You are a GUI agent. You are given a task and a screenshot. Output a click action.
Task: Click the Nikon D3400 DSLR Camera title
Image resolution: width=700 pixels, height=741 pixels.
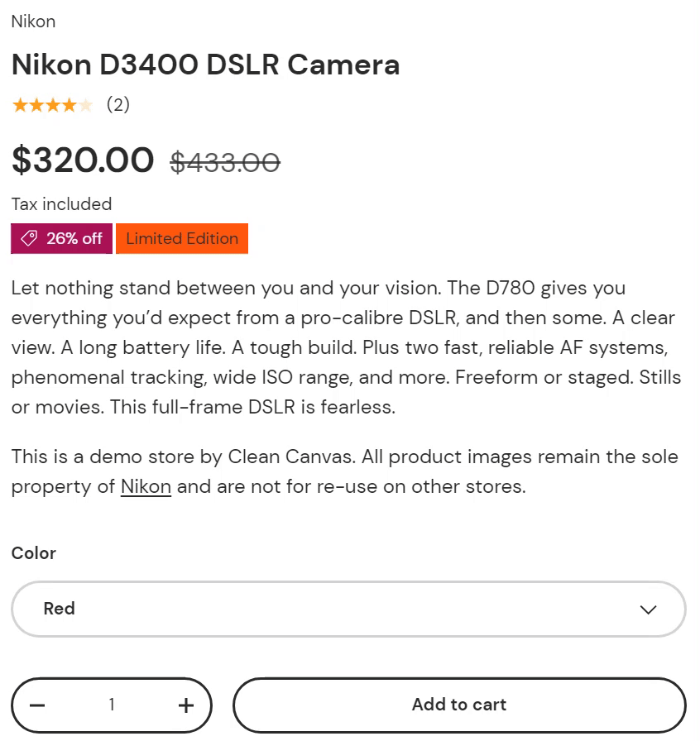coord(205,65)
